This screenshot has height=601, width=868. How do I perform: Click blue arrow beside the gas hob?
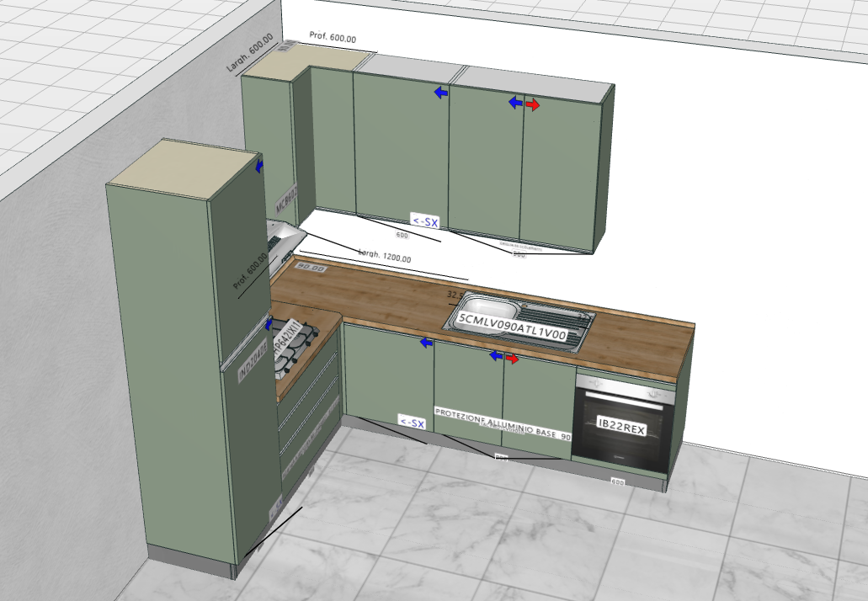tap(269, 324)
